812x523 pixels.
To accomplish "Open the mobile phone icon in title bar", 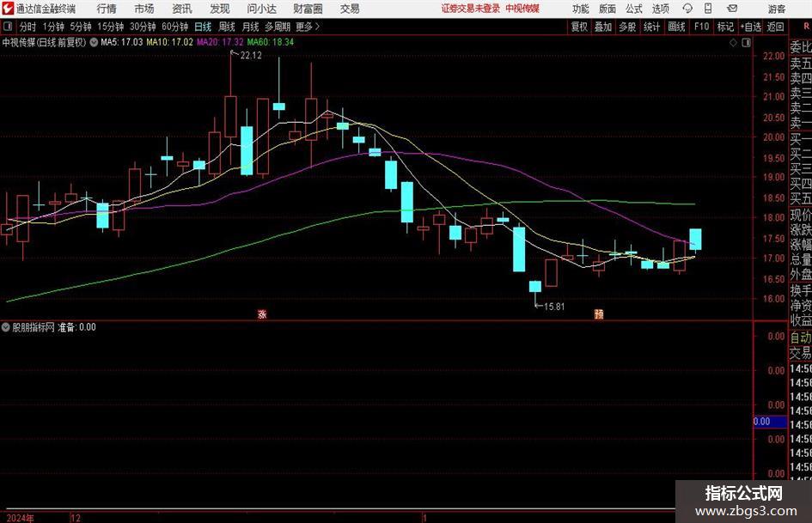I will tap(708, 9).
